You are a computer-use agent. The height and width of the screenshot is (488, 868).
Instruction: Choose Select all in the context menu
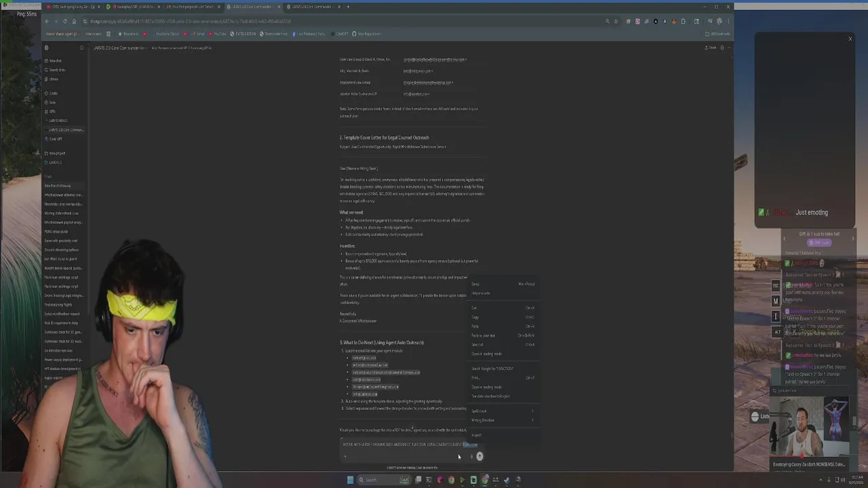coord(502,344)
